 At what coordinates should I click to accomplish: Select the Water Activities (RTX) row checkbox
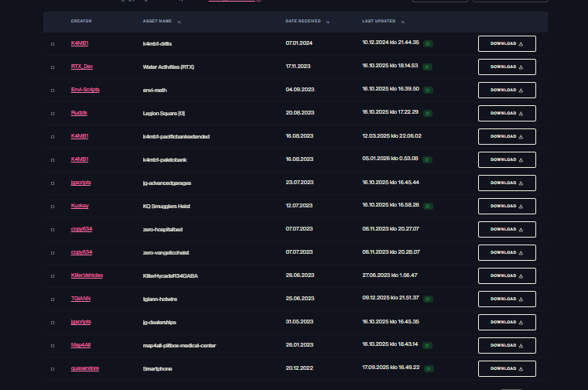pyautogui.click(x=53, y=67)
